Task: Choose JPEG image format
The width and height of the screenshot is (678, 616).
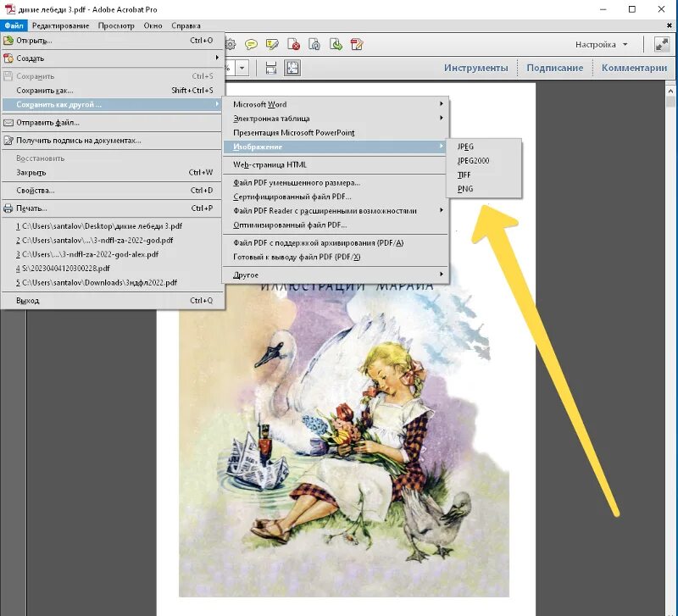Action: click(x=483, y=147)
